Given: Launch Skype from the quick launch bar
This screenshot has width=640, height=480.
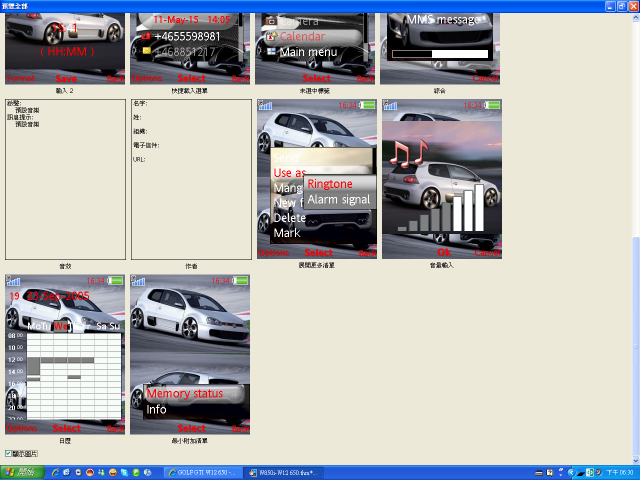Looking at the screenshot, I should 124,473.
